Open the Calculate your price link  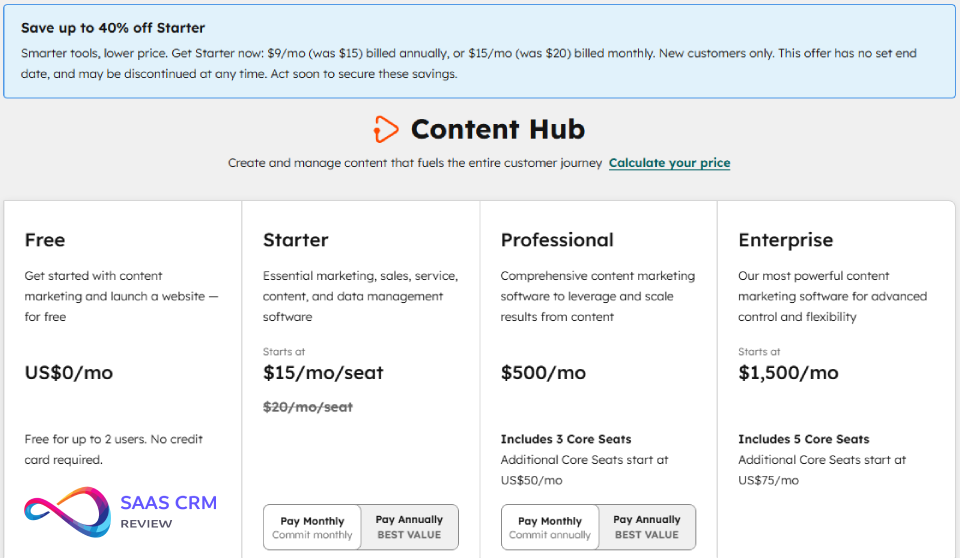[x=669, y=163]
